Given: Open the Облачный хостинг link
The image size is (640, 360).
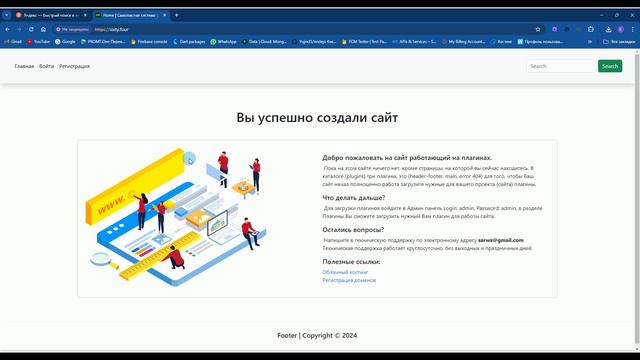Looking at the screenshot, I should point(345,272).
